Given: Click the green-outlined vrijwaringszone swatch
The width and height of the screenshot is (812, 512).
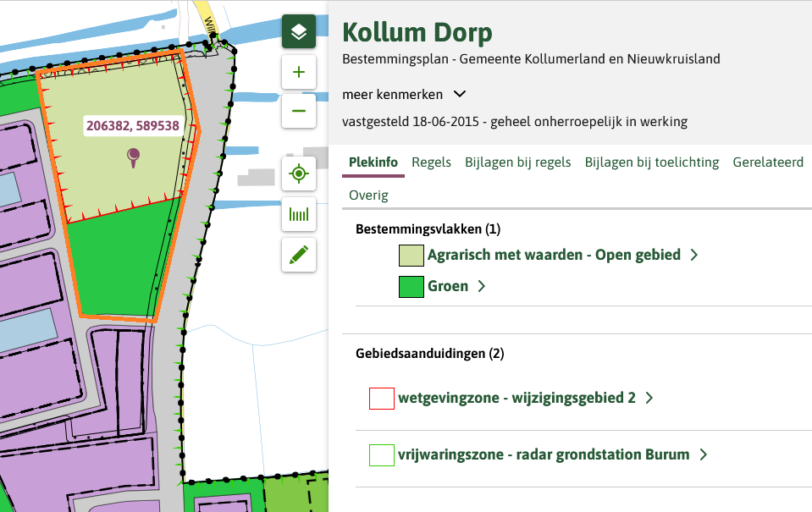Looking at the screenshot, I should [382, 455].
